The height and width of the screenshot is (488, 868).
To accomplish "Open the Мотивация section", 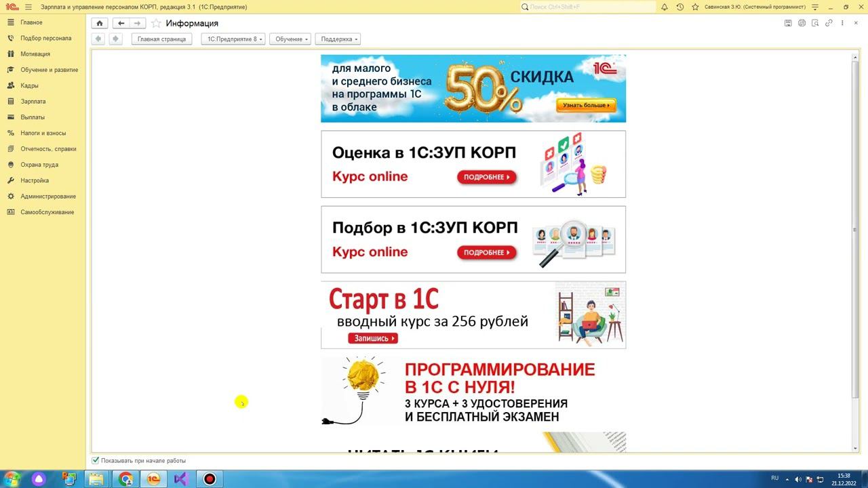I will click(43, 54).
